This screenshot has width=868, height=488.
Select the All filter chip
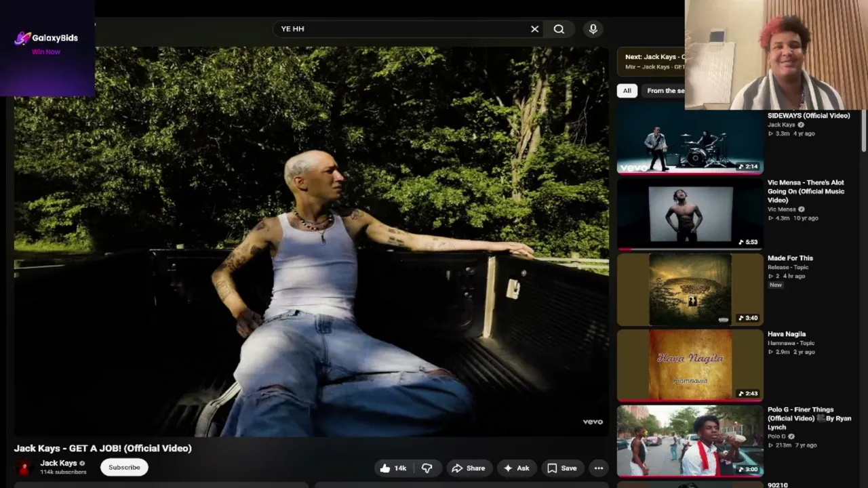click(627, 91)
